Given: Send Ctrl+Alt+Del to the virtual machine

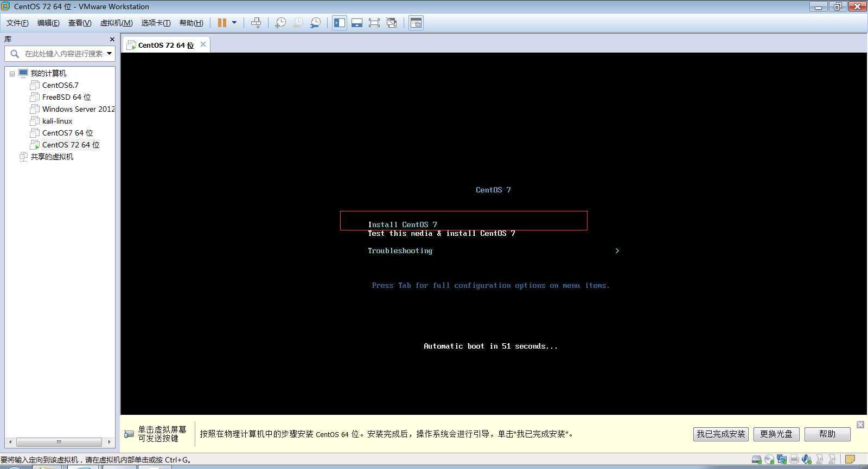Looking at the screenshot, I should click(256, 23).
